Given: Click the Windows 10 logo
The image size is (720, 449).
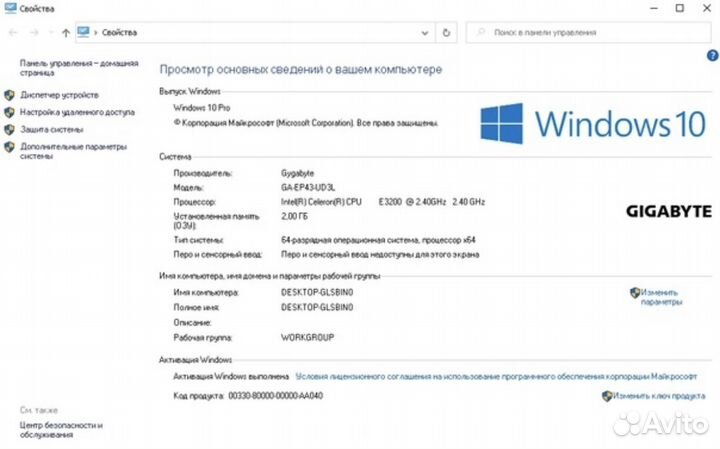Looking at the screenshot, I should tap(592, 123).
